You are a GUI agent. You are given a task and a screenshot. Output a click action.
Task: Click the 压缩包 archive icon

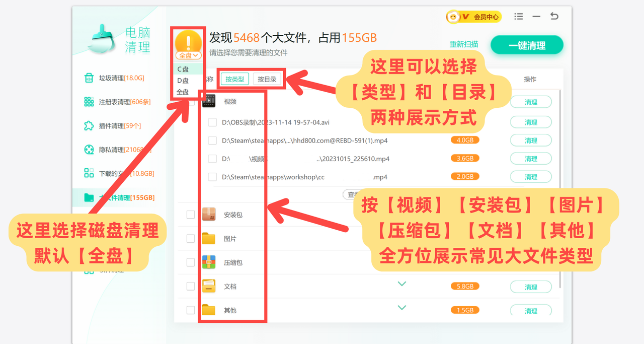[209, 262]
